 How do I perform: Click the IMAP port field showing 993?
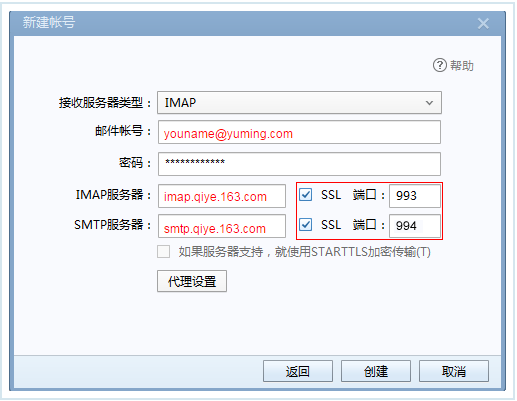(415, 196)
